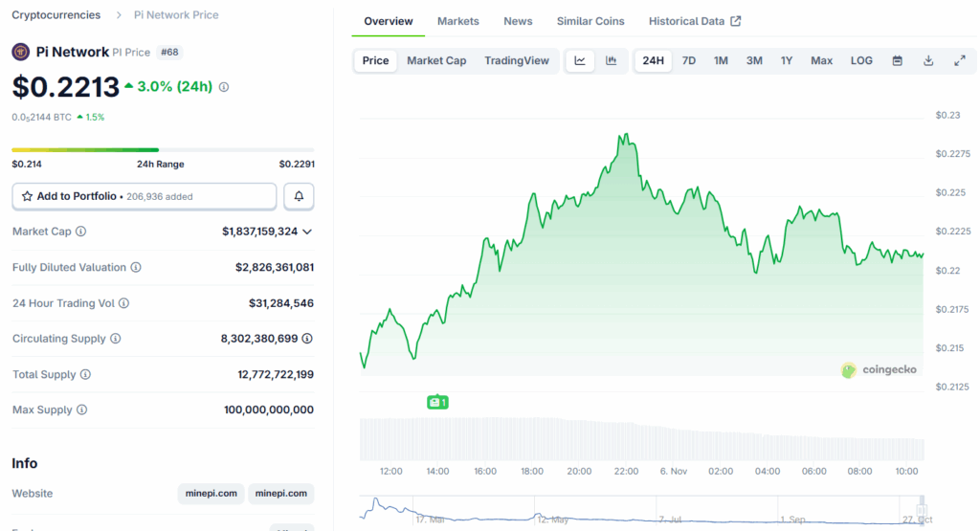980x531 pixels.
Task: Click the green price line chart peak
Action: 626,134
